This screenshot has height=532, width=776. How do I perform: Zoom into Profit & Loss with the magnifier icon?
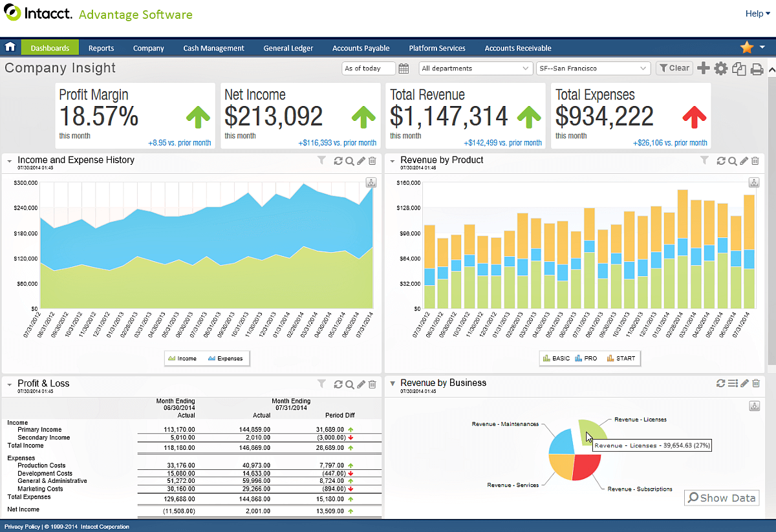(x=349, y=384)
